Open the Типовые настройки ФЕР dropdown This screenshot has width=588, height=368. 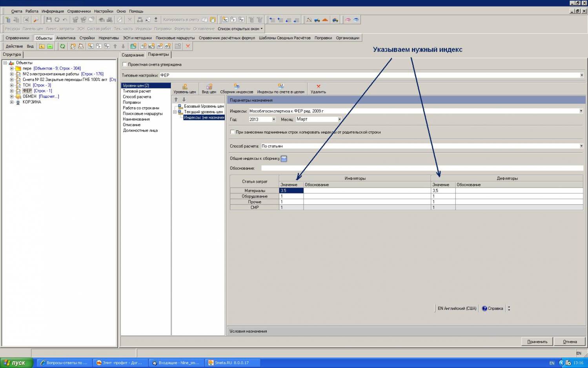coord(581,75)
